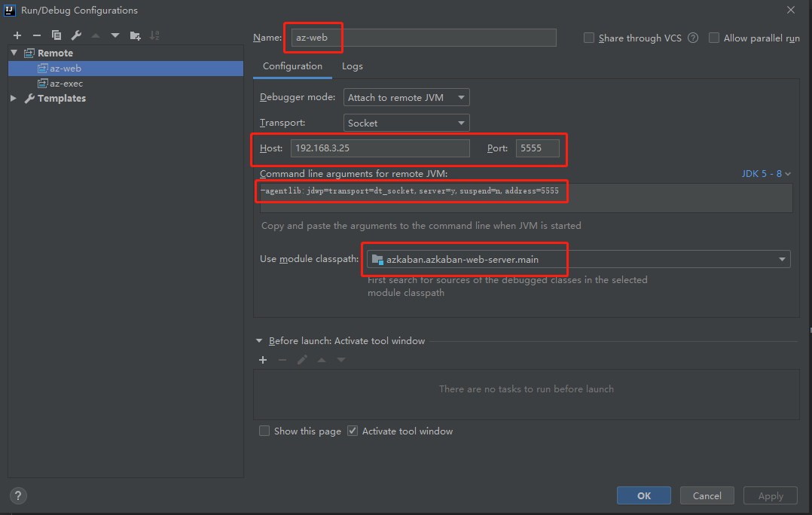
Task: Close the Run/Debug Configurations dialog
Action: click(x=791, y=10)
